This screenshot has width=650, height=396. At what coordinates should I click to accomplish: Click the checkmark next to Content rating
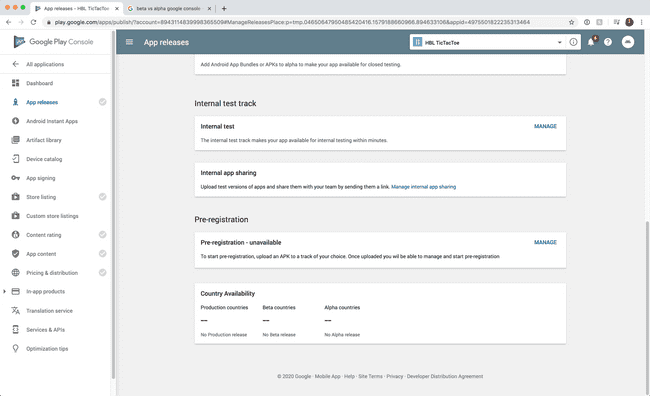[x=102, y=235]
